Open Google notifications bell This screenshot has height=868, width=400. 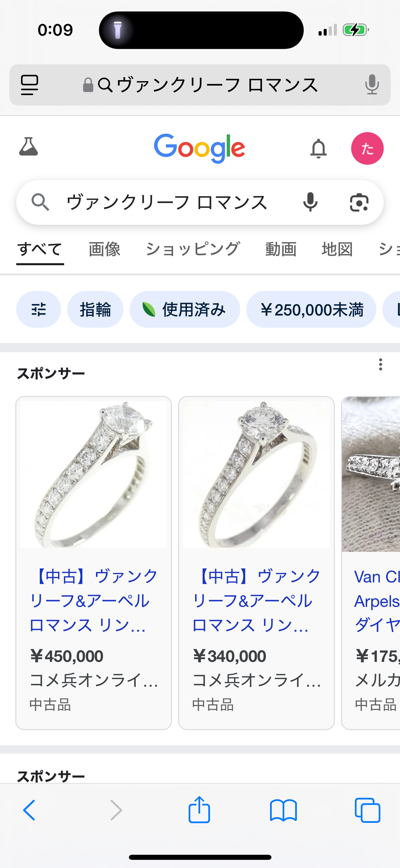[x=318, y=148]
